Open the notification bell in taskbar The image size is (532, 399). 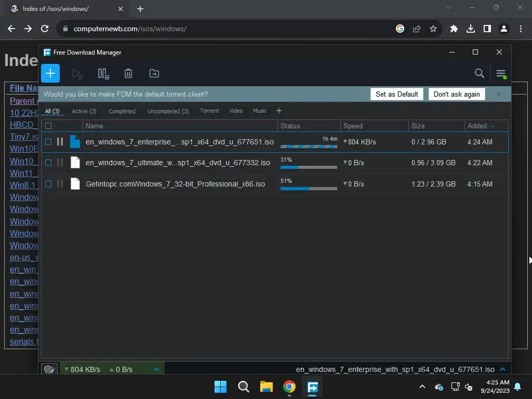tap(518, 387)
